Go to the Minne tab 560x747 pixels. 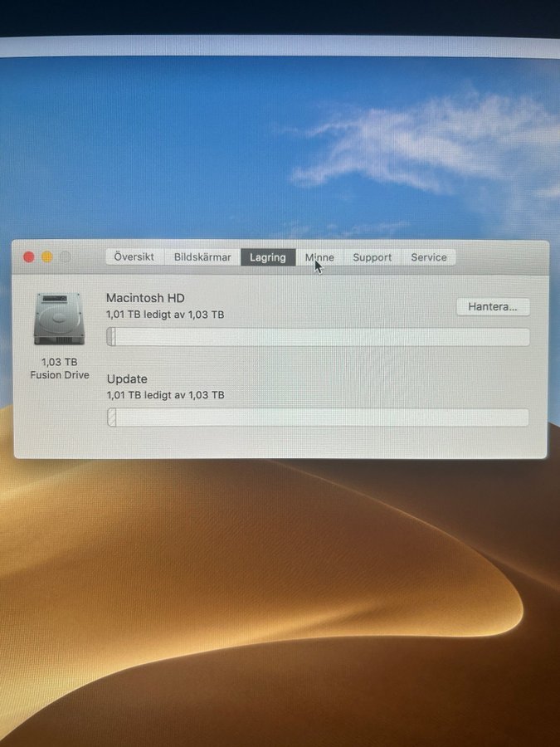click(x=319, y=257)
